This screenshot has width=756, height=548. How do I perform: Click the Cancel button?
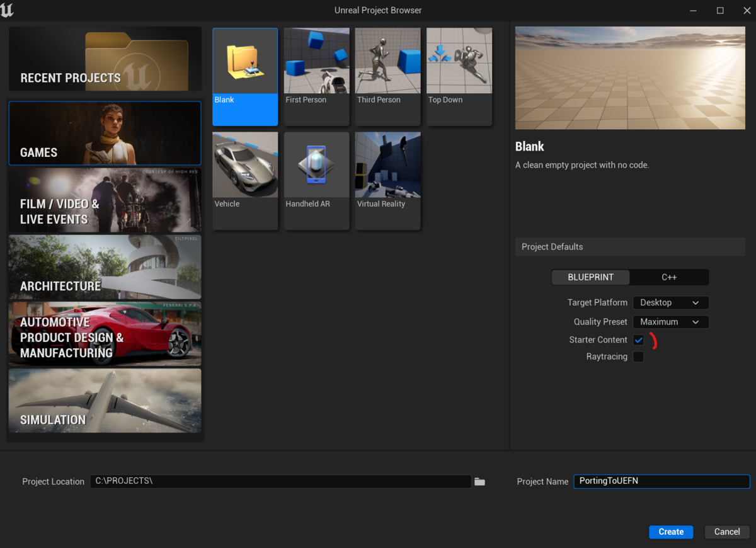tap(727, 532)
